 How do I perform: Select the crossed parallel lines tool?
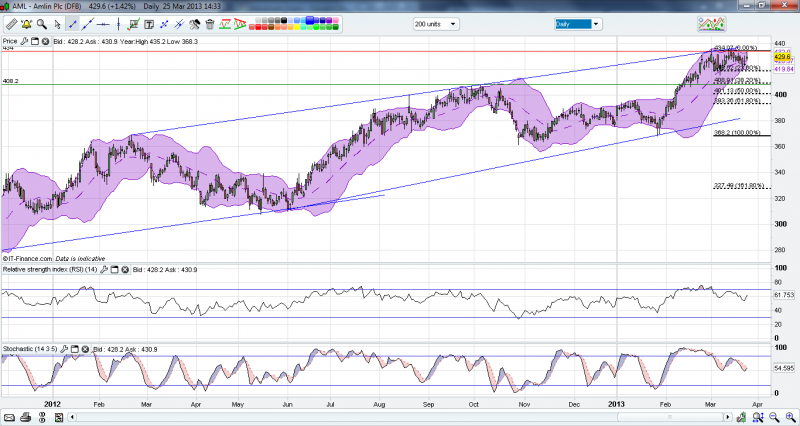click(179, 24)
